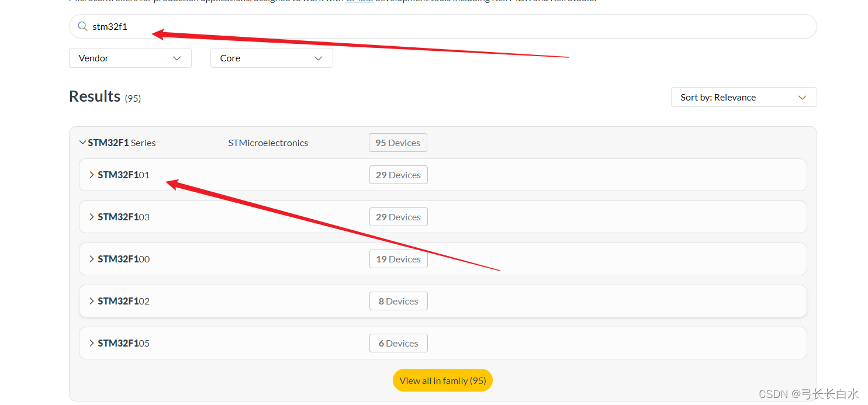
Task: Click the STM32F1 Series title text
Action: point(122,143)
